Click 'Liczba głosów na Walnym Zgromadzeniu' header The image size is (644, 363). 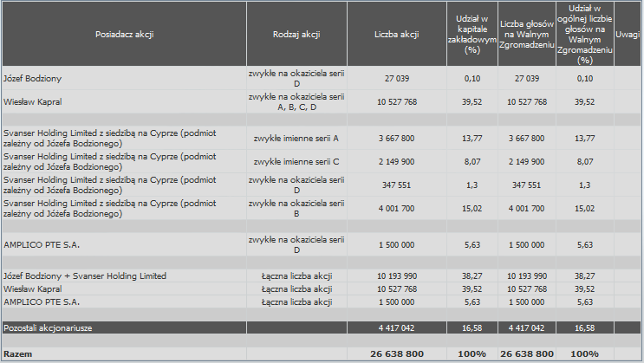tap(527, 34)
